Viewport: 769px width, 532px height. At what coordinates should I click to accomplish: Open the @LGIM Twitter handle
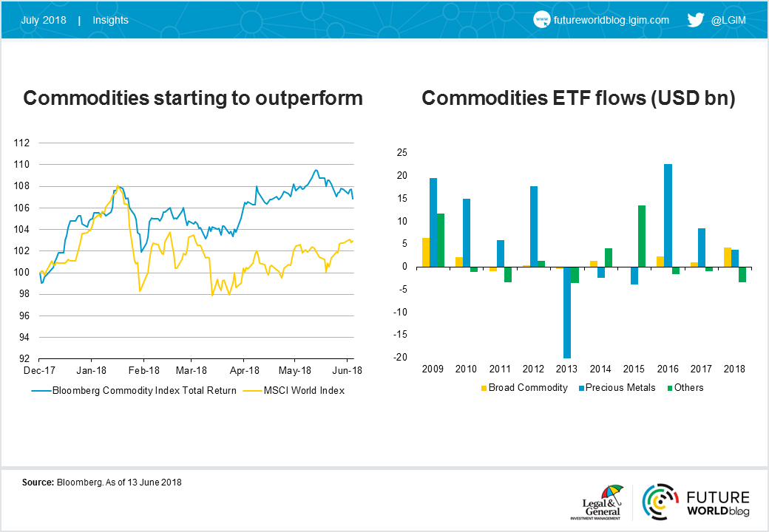click(x=728, y=20)
